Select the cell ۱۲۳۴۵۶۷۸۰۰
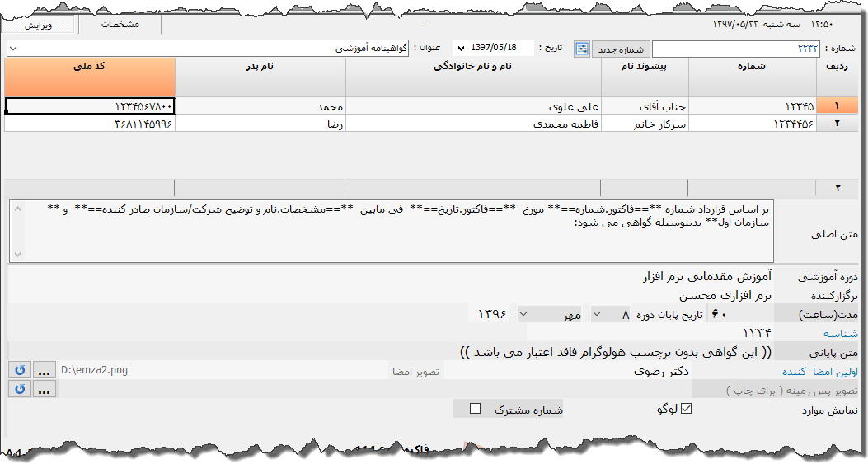868x464 pixels. click(90, 105)
